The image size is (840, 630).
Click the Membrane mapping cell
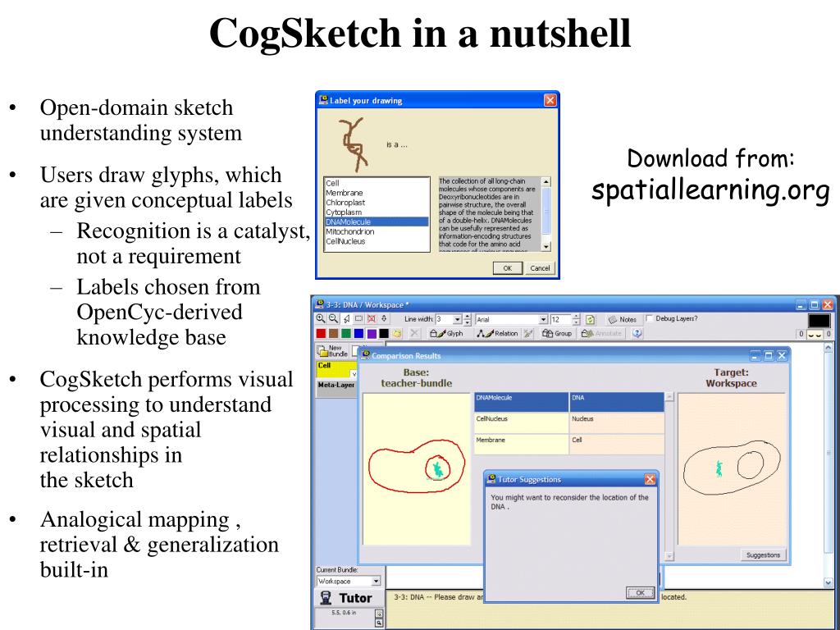point(521,444)
